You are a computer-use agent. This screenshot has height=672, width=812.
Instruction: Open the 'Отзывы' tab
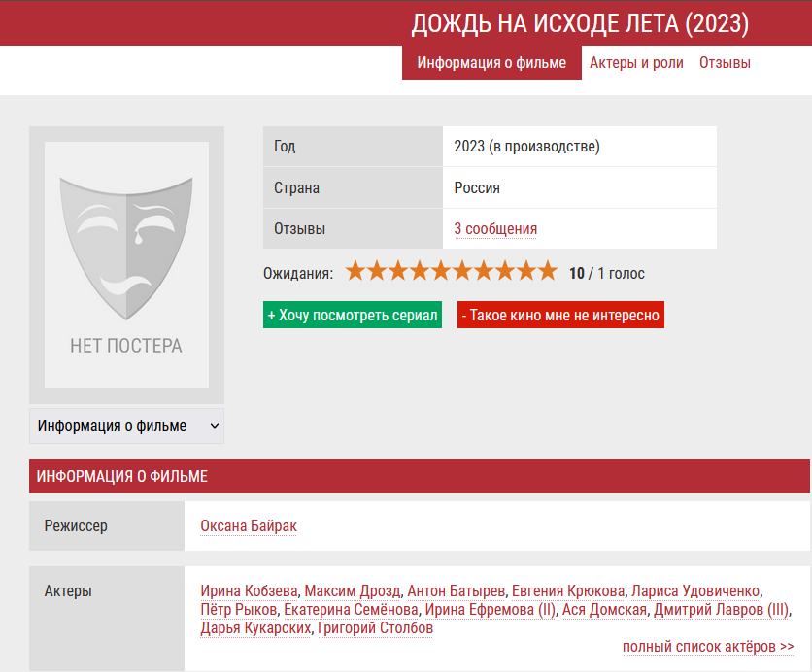(x=725, y=63)
